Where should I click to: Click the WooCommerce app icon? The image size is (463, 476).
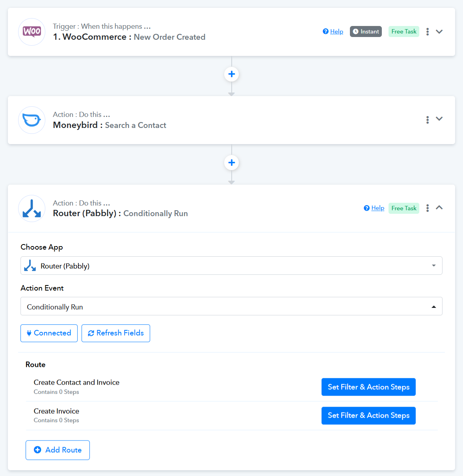tap(32, 32)
